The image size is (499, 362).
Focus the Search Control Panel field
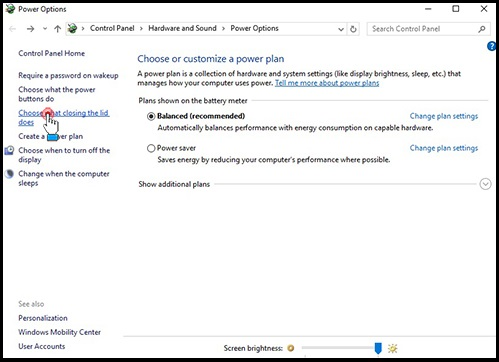tap(428, 29)
